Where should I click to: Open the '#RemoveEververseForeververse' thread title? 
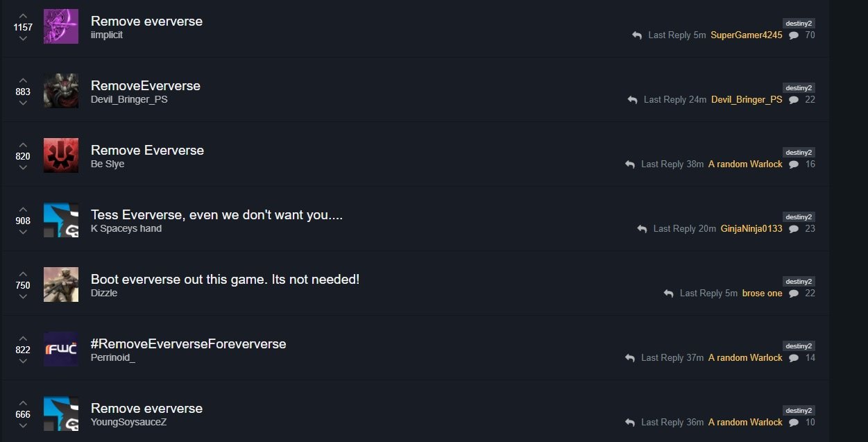[x=188, y=343]
